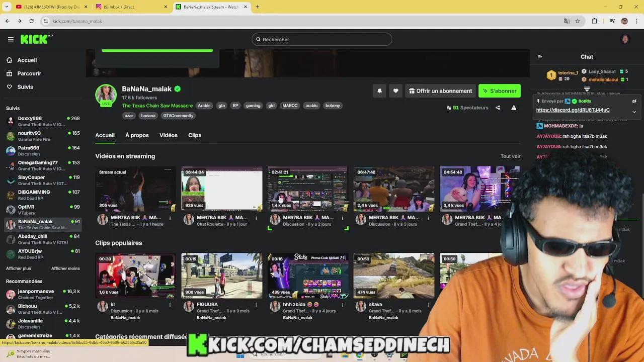Open options for the FIGUURA clip

pyautogui.click(x=256, y=305)
